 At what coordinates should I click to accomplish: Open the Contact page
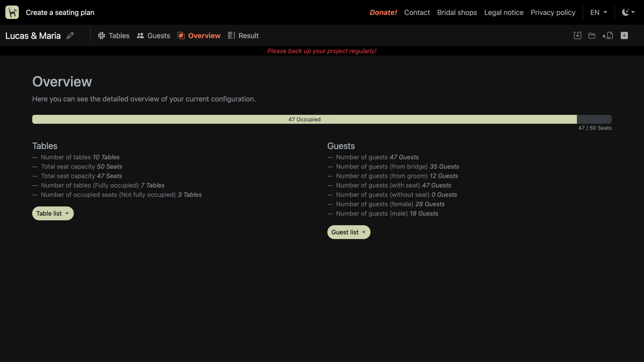[417, 12]
